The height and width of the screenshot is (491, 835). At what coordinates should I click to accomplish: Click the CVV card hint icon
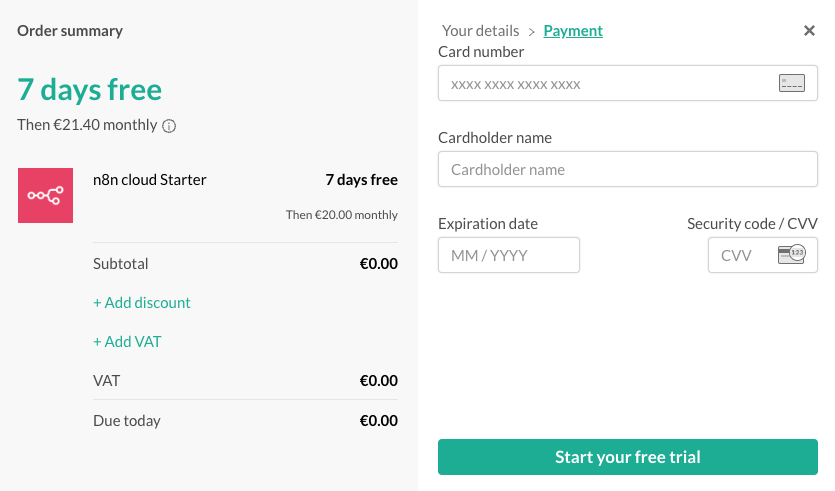coord(791,255)
